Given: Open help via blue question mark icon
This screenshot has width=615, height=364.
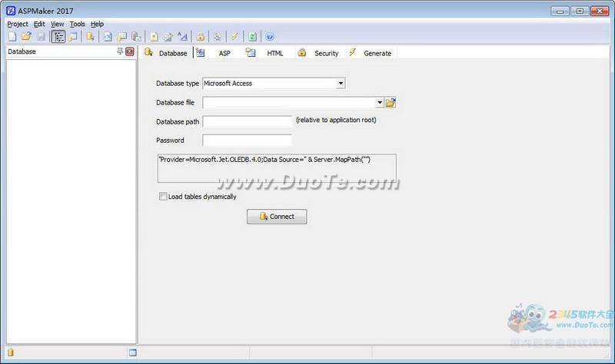Looking at the screenshot, I should pos(270,37).
